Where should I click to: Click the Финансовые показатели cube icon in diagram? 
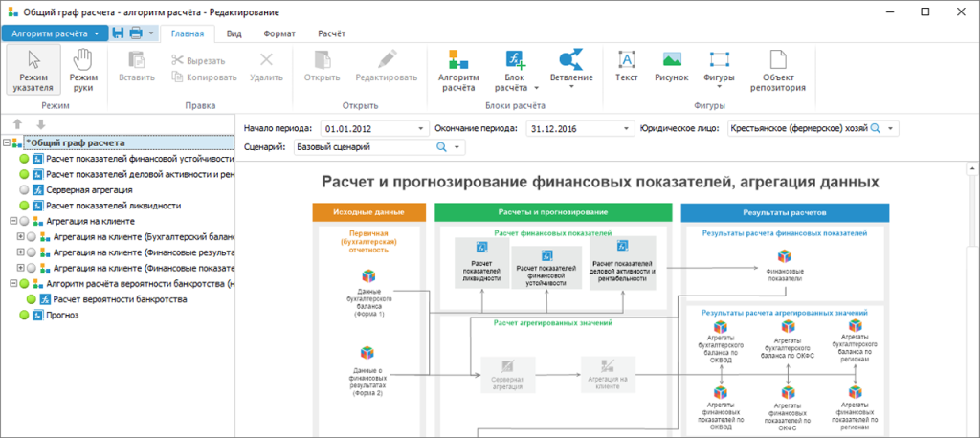point(785,257)
